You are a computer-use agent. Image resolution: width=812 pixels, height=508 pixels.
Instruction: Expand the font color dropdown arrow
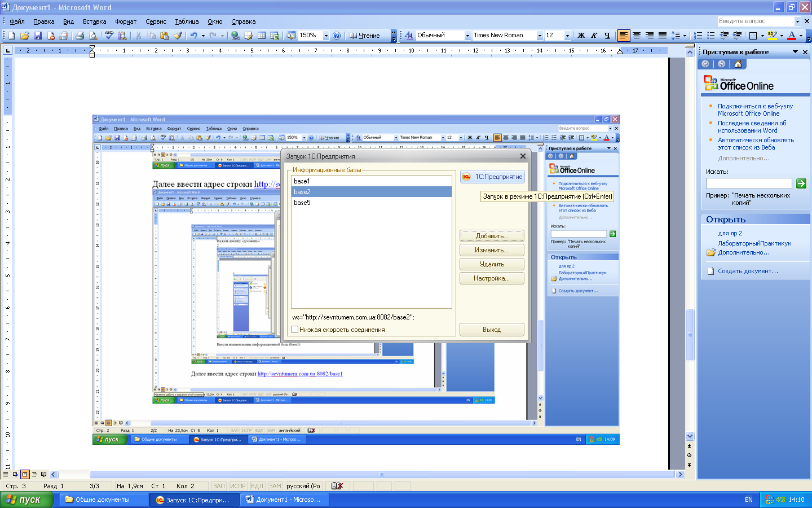coord(801,36)
